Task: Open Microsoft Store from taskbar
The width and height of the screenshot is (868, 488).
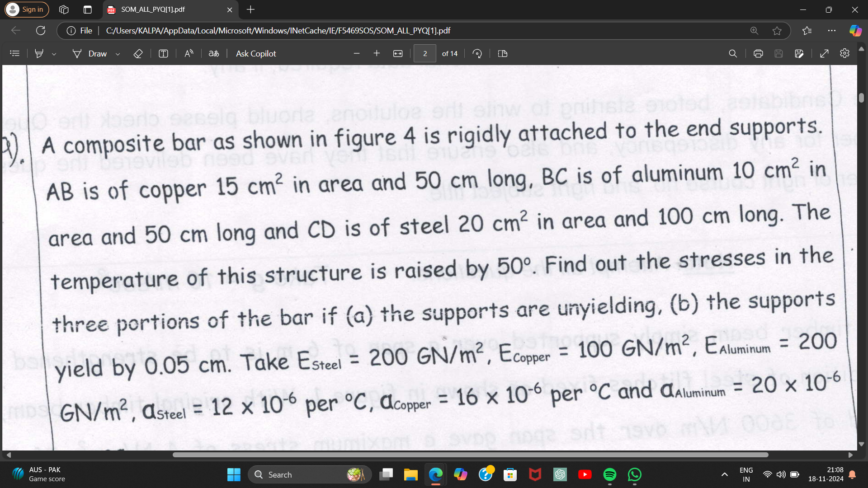Action: pyautogui.click(x=510, y=474)
